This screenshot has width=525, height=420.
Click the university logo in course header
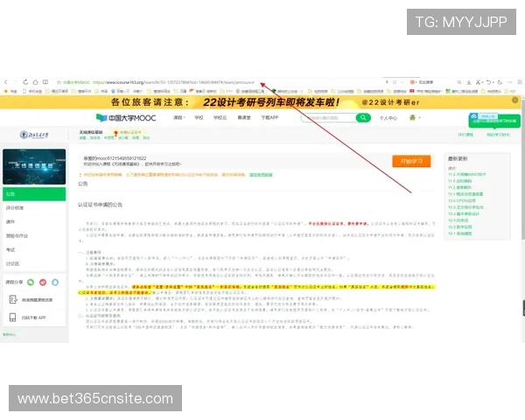click(x=34, y=135)
